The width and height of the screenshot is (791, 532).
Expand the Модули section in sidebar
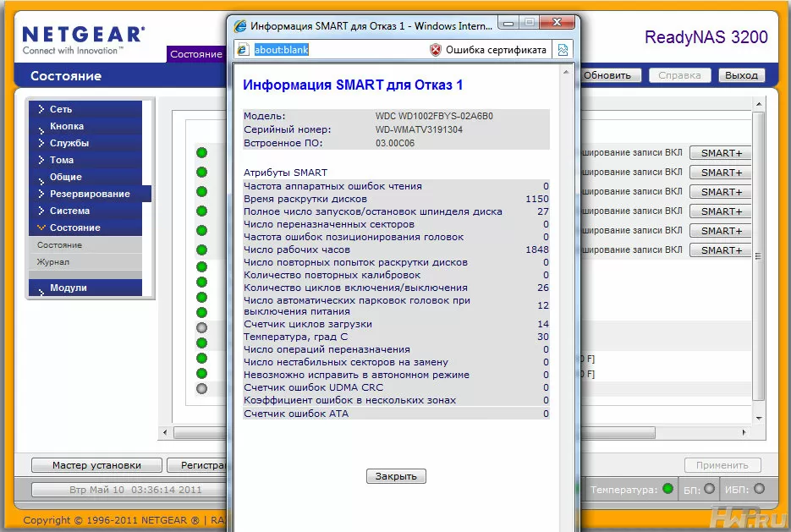click(x=68, y=288)
